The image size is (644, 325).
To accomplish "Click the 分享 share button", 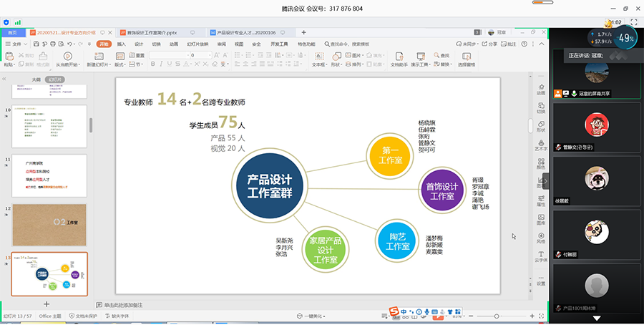I will tap(489, 44).
